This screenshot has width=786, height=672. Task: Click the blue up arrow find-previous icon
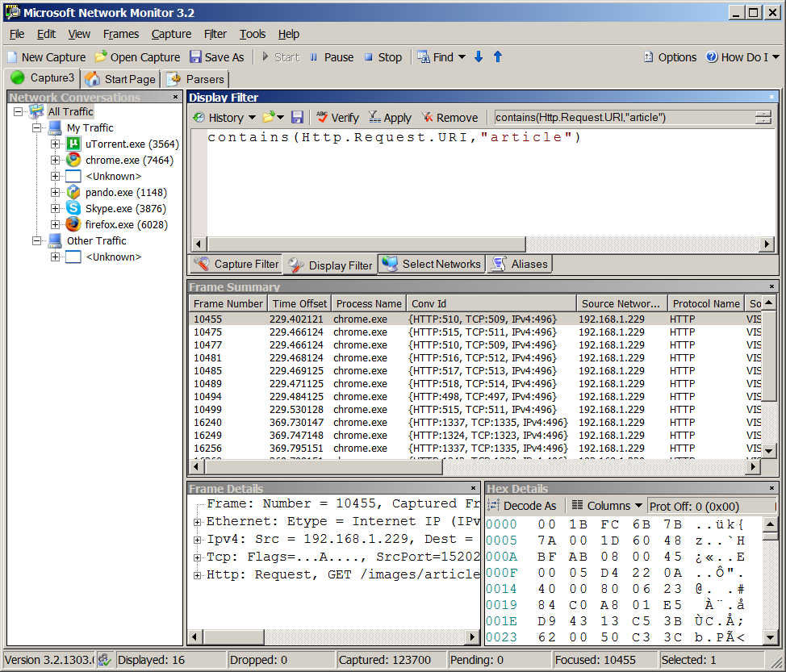click(498, 57)
